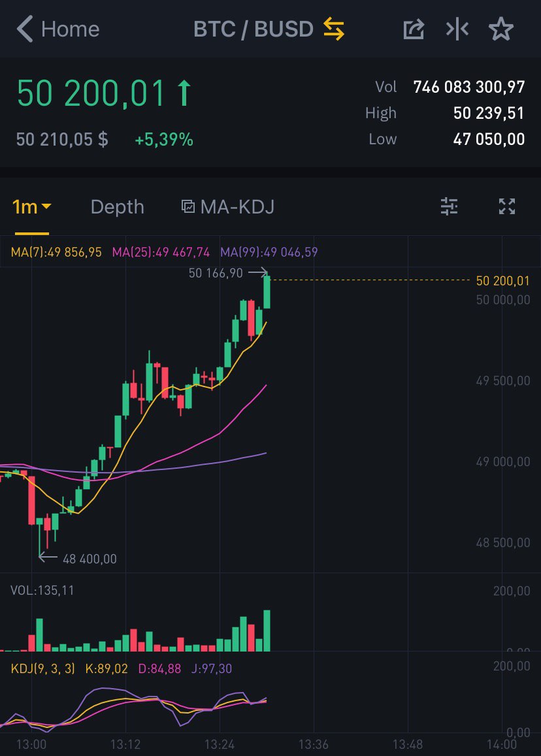Tap the +5,39% change value

[164, 140]
